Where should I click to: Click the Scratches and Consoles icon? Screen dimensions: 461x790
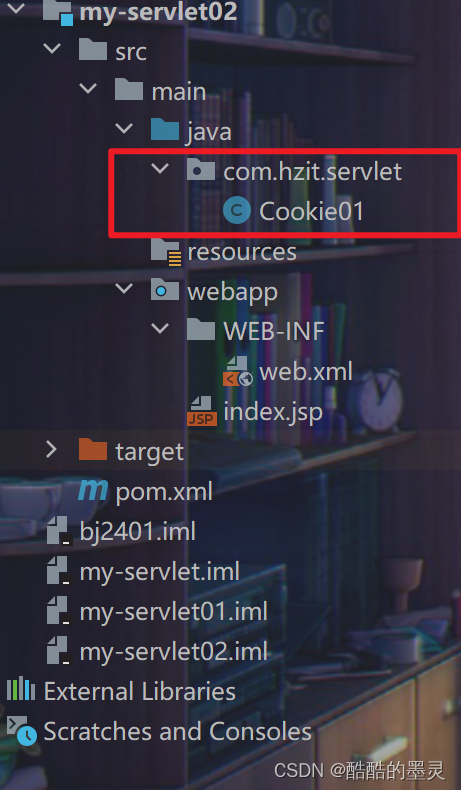coord(21,731)
